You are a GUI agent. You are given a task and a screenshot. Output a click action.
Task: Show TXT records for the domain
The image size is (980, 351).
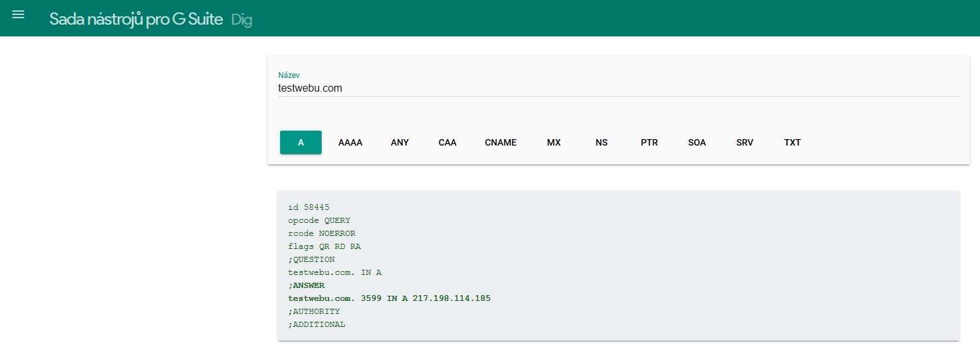(792, 142)
